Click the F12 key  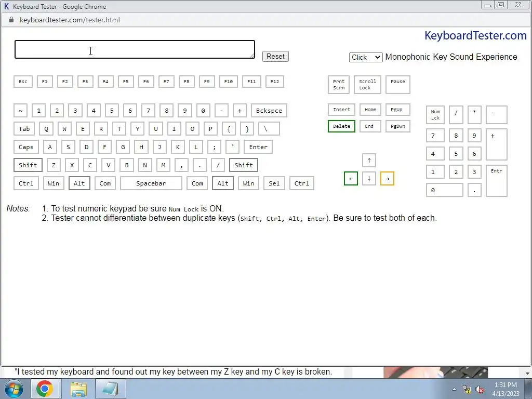pyautogui.click(x=274, y=82)
